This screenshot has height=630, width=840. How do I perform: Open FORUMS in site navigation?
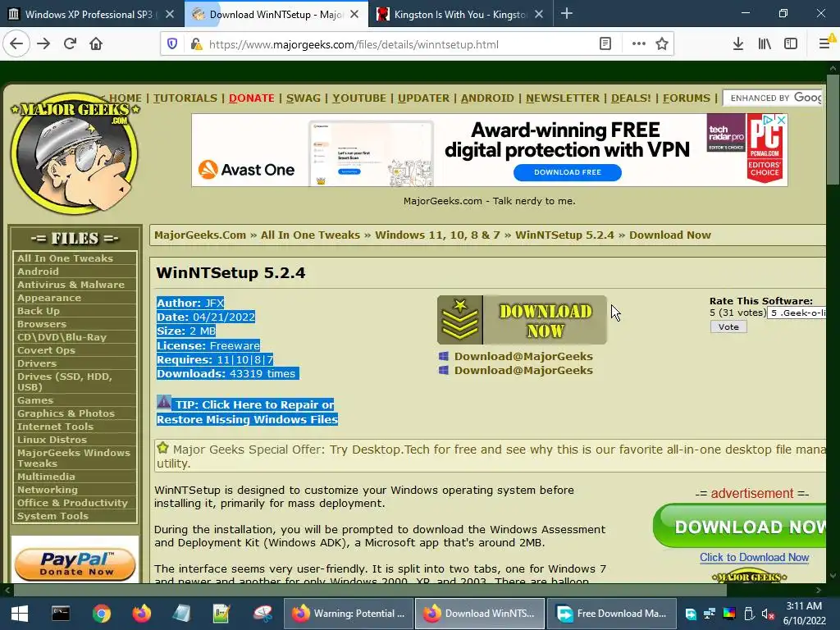pos(687,98)
